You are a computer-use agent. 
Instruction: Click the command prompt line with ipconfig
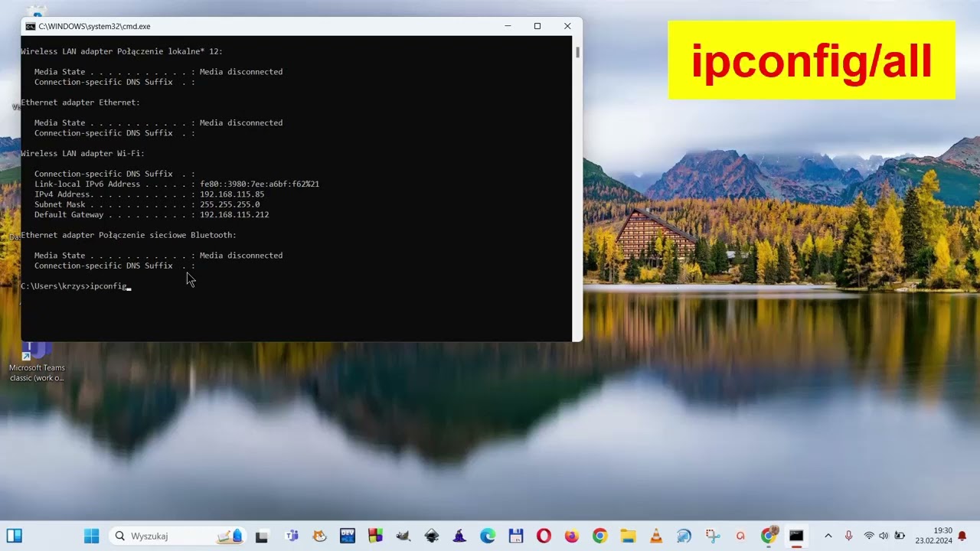[x=76, y=286]
